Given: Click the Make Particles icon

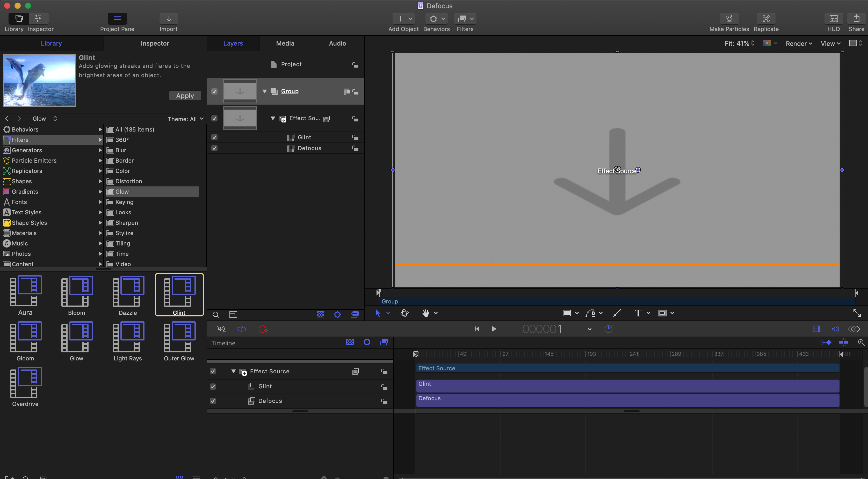Looking at the screenshot, I should click(x=729, y=19).
